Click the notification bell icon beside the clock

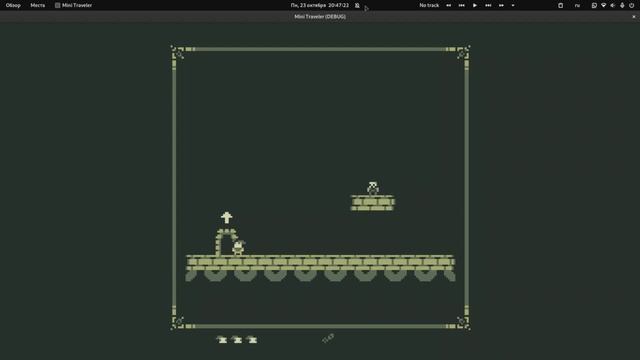357,5
